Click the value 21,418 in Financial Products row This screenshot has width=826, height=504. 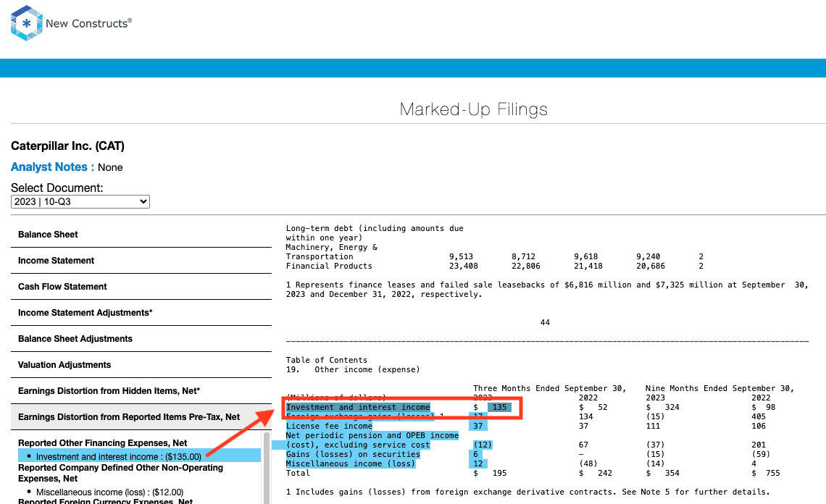[588, 266]
